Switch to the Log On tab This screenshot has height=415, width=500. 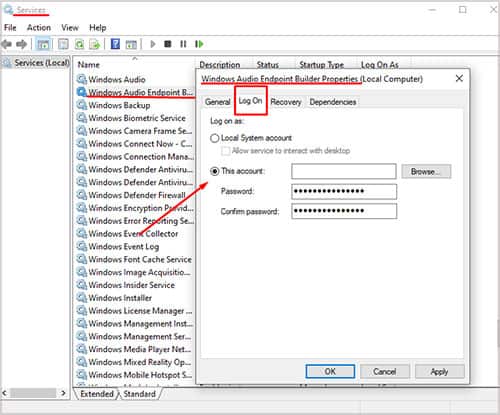point(250,101)
